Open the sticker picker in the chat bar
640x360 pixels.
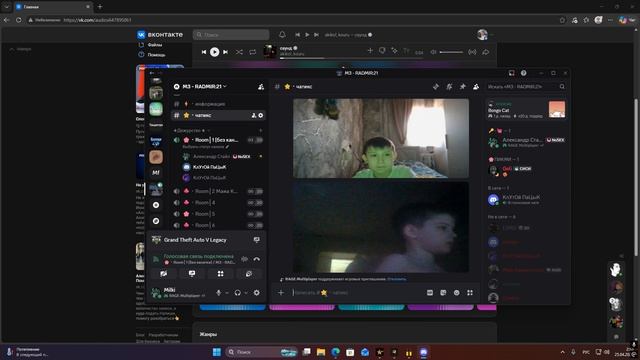click(443, 293)
